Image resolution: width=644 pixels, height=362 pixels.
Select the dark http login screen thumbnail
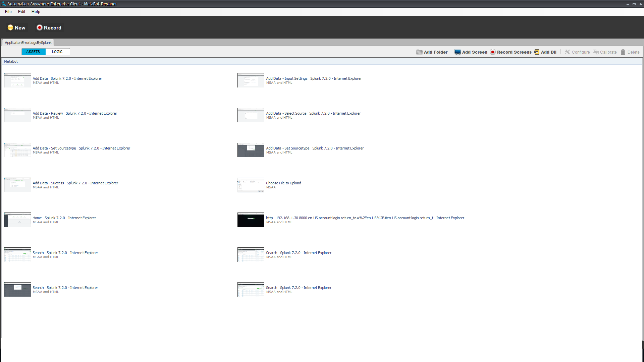click(x=251, y=220)
